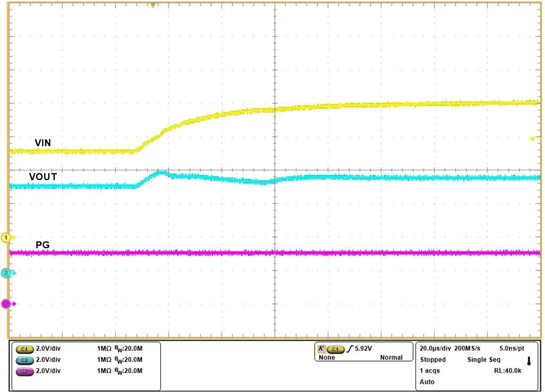Select the channel 1 ground reference marker

coord(6,237)
